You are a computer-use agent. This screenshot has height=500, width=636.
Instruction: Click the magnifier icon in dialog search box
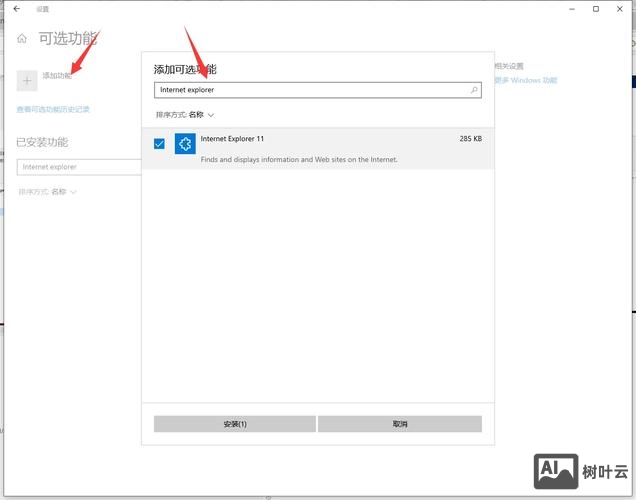[x=474, y=90]
